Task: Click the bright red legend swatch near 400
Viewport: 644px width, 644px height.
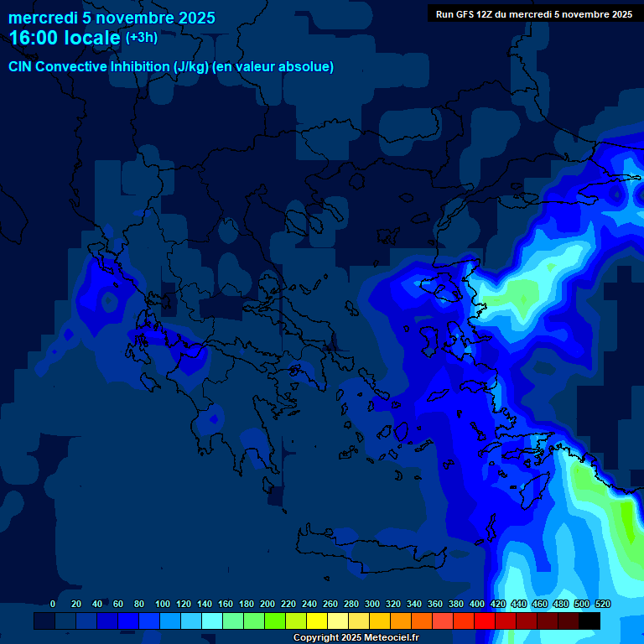Action: pos(484,621)
